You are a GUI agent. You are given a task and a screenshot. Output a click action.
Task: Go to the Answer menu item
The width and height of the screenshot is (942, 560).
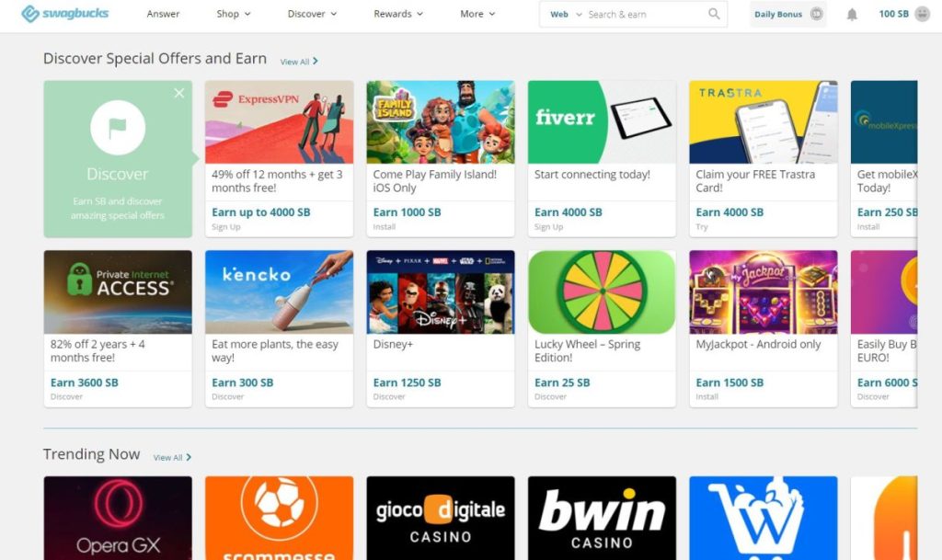pyautogui.click(x=163, y=14)
